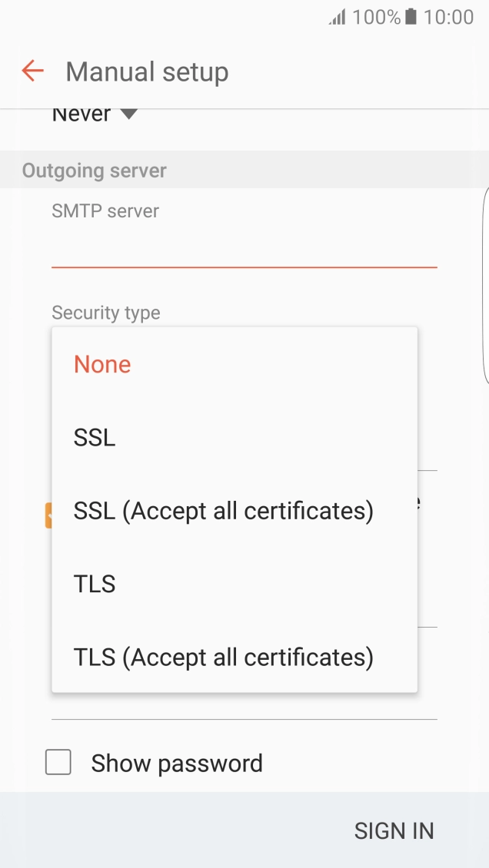The height and width of the screenshot is (868, 489).
Task: Tap the Outgoing server section header
Action: point(92,170)
